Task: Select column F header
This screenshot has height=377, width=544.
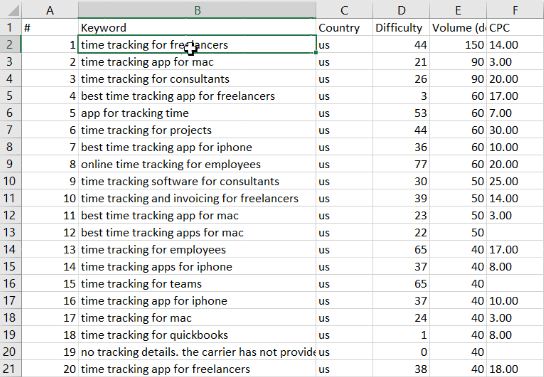Action: 515,10
